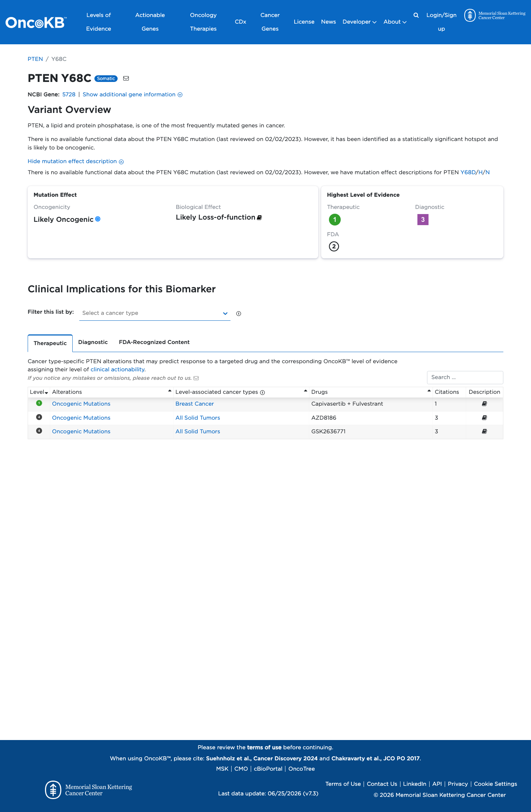Click the level 4 icon in AZD8186 row
The width and height of the screenshot is (531, 812).
point(39,417)
